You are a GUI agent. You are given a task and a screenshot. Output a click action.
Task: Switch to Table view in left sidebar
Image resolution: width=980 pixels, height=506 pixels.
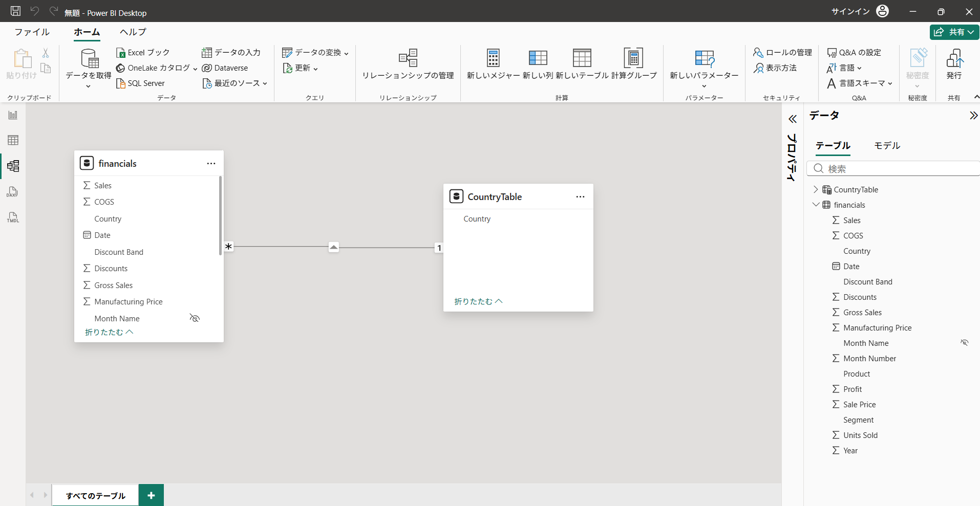click(x=13, y=140)
